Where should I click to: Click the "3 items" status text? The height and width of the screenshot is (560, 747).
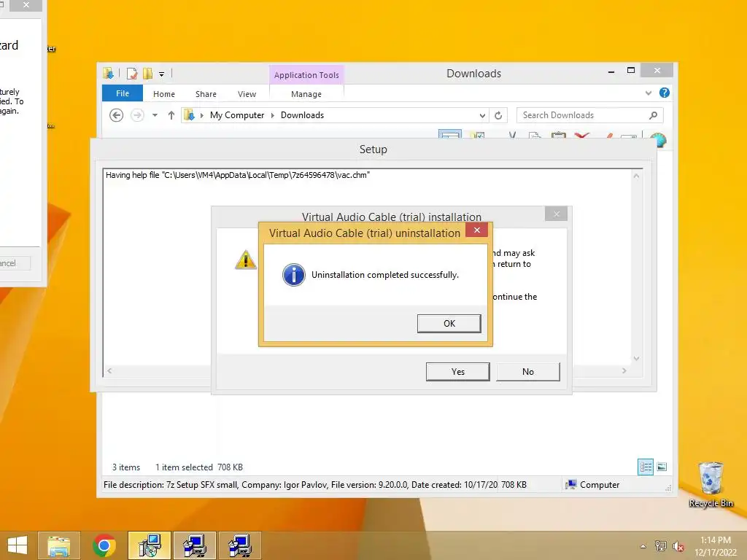tap(126, 467)
